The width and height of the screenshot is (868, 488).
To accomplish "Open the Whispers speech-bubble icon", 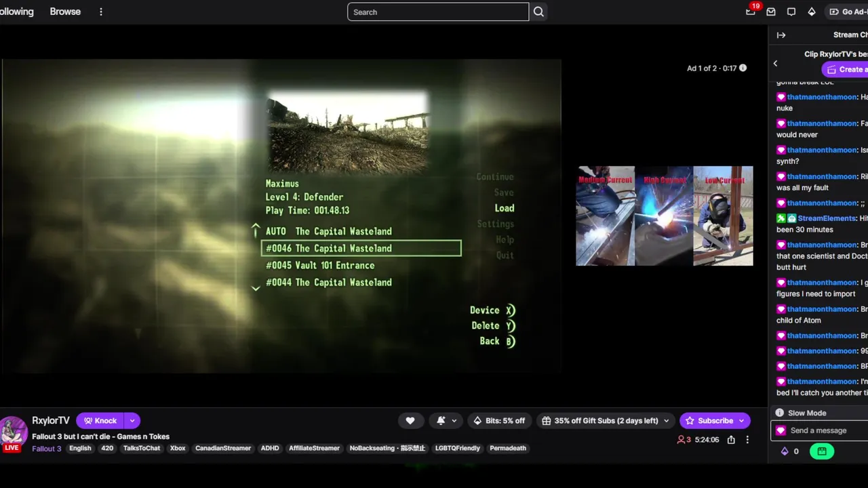I will point(791,12).
